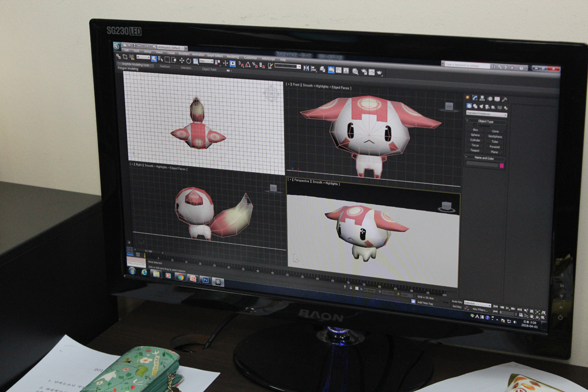The height and width of the screenshot is (392, 588).
Task: Click the Teapot primitive button
Action: 475,150
